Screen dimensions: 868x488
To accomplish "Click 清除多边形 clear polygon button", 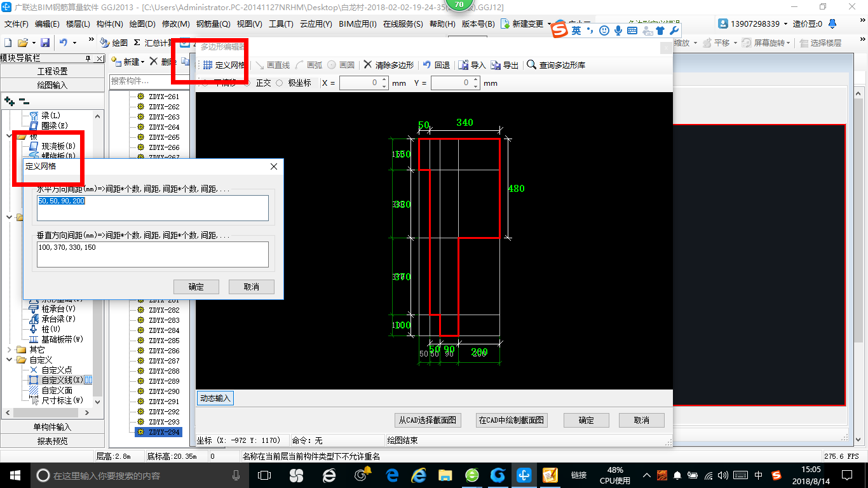I will (x=389, y=65).
